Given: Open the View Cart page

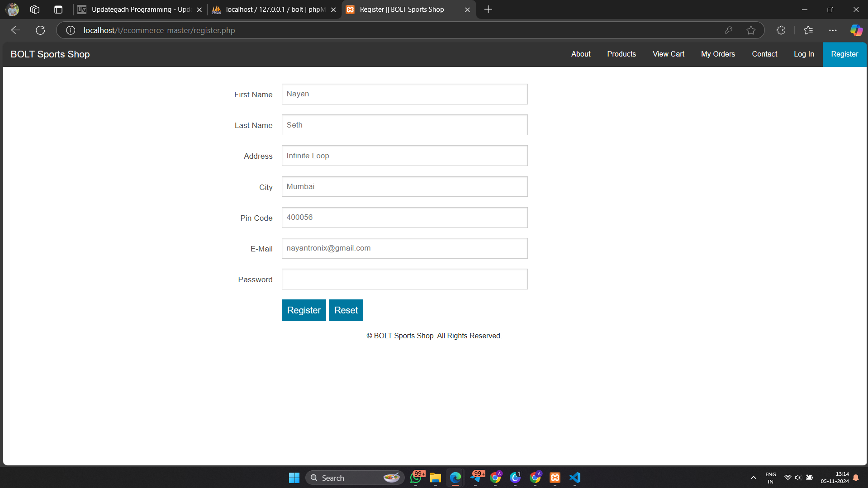Looking at the screenshot, I should [x=668, y=54].
